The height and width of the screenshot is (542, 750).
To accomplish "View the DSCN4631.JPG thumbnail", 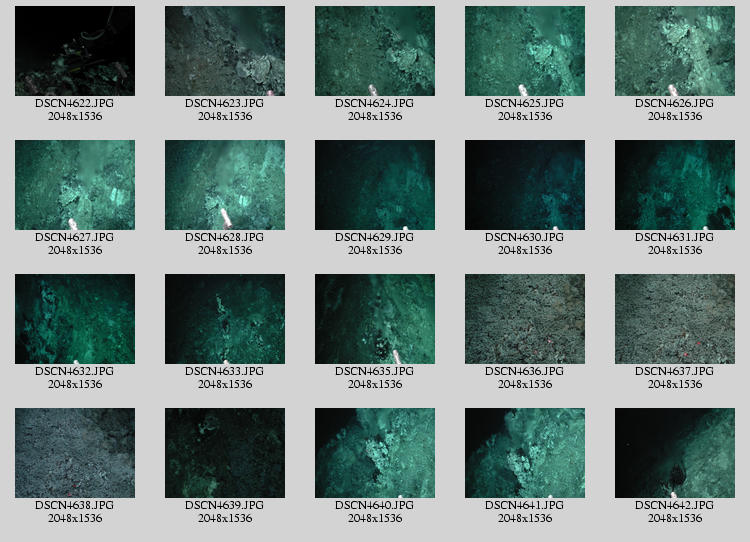I will click(675, 185).
